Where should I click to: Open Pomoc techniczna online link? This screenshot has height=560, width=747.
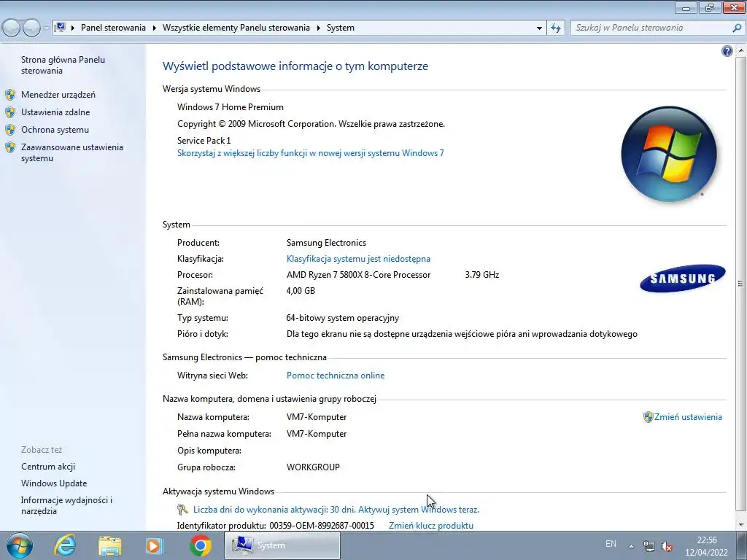pyautogui.click(x=336, y=376)
